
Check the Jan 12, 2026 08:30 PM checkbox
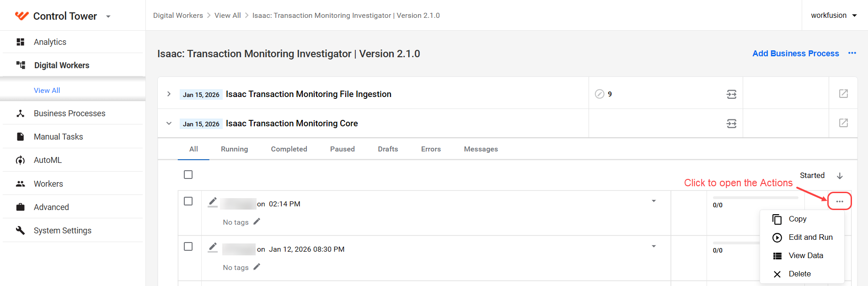click(188, 247)
